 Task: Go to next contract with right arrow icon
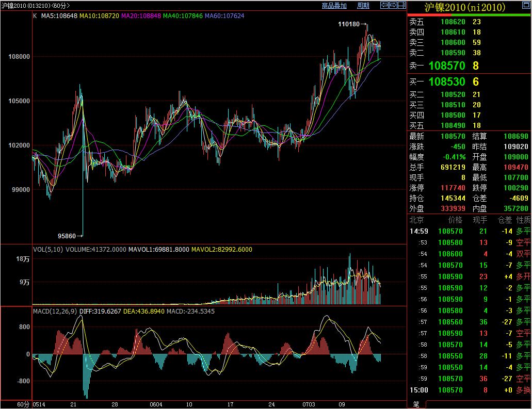[x=393, y=5]
